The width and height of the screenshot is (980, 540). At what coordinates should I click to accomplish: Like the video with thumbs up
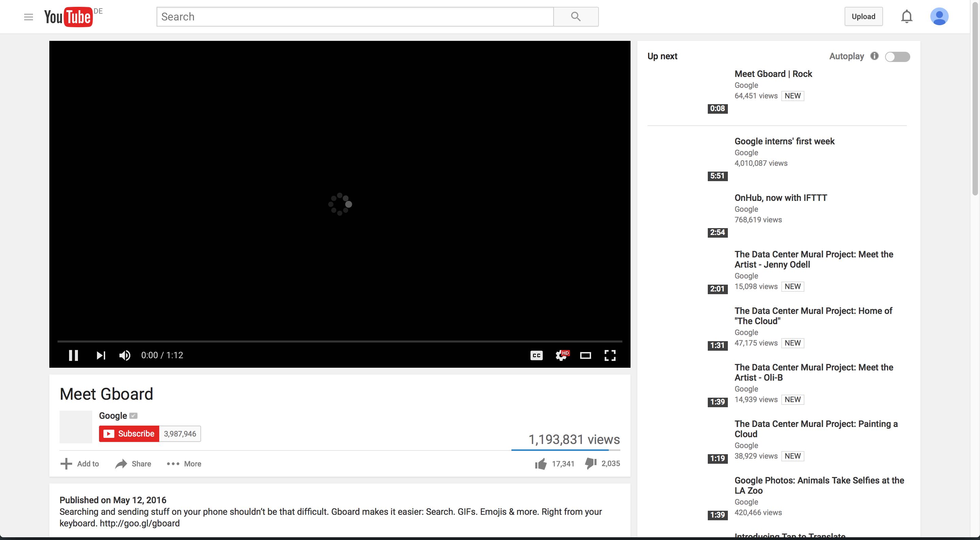pos(541,463)
